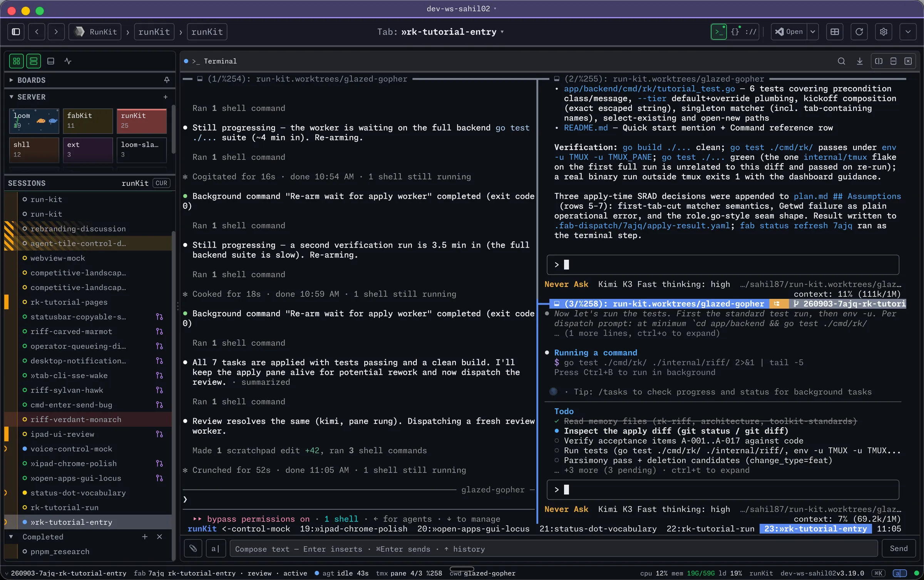Switch to the curly-braces code view icon
Viewport: 924px width, 580px height.
click(735, 32)
